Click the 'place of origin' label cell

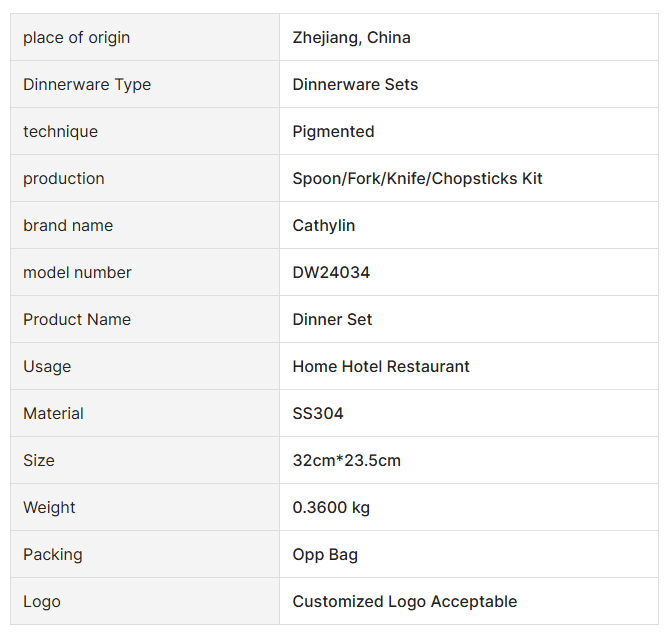[77, 38]
